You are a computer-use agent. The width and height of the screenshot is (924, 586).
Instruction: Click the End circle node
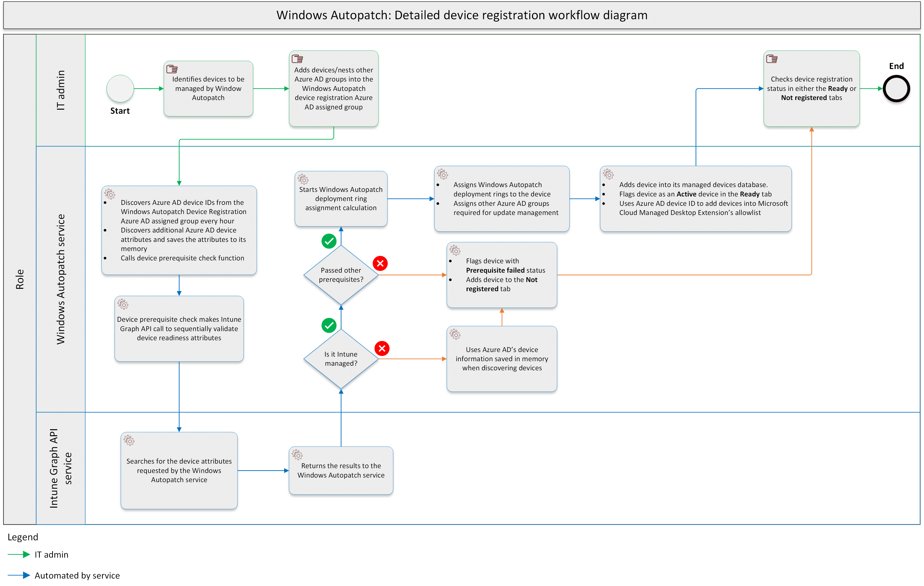[896, 88]
